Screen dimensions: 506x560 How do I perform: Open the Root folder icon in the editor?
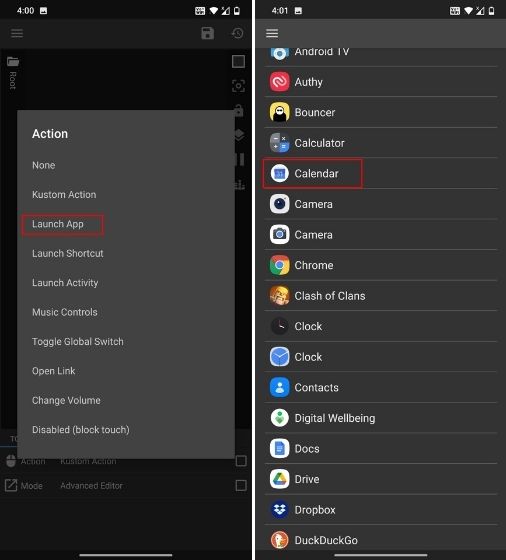[x=13, y=62]
